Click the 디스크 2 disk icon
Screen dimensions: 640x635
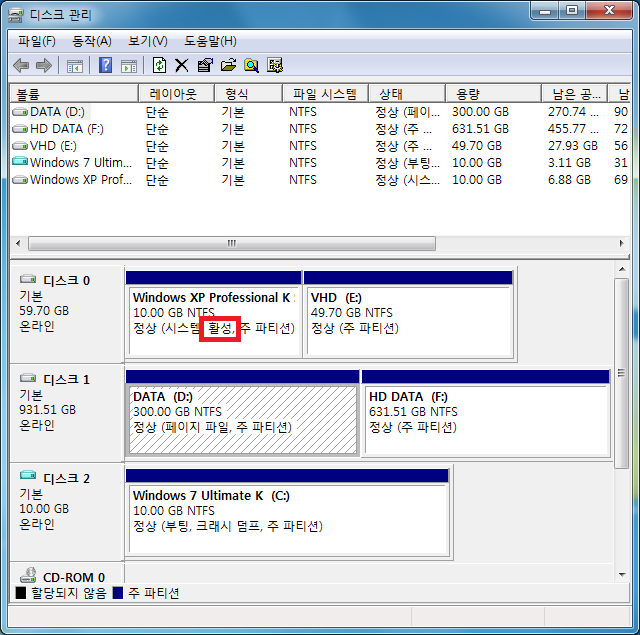click(28, 475)
